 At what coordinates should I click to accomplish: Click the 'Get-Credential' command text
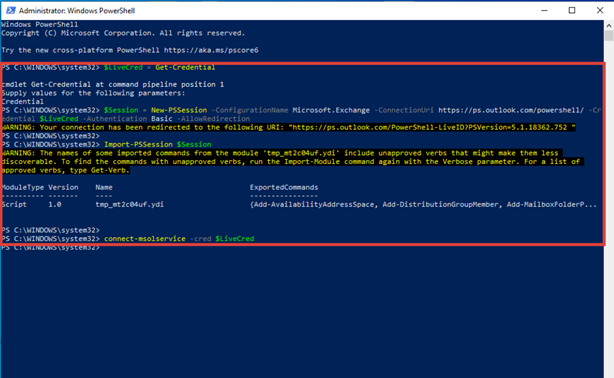[x=185, y=67]
